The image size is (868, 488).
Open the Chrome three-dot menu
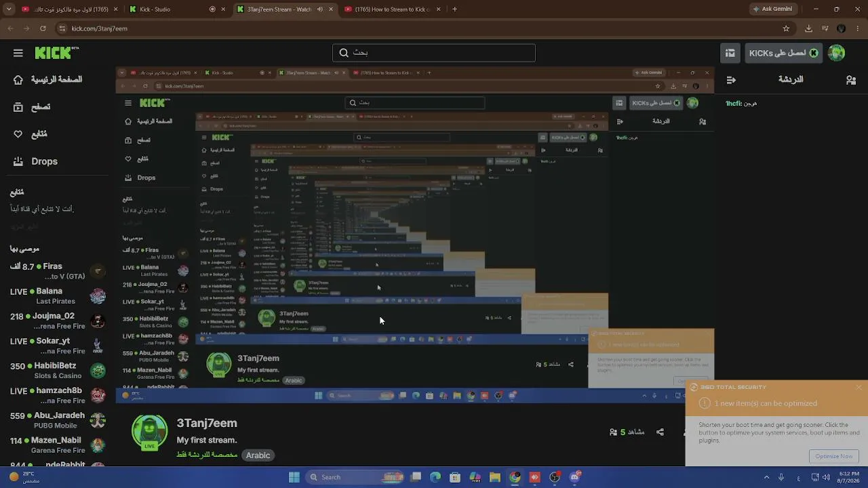pyautogui.click(x=858, y=28)
